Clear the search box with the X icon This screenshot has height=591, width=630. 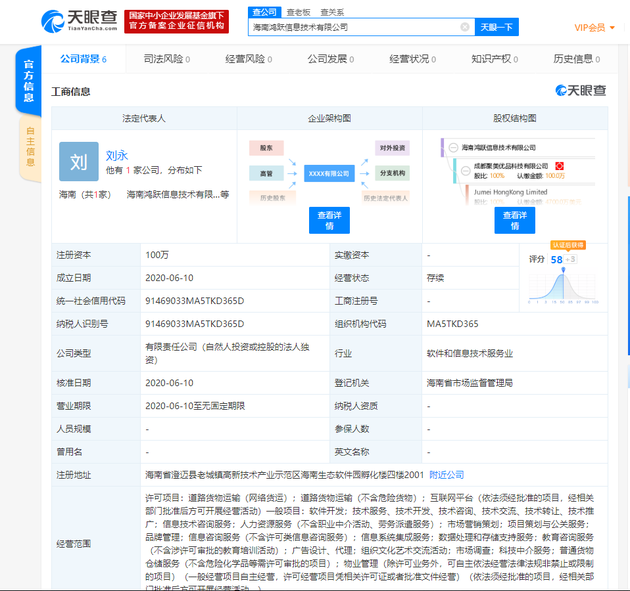(464, 27)
